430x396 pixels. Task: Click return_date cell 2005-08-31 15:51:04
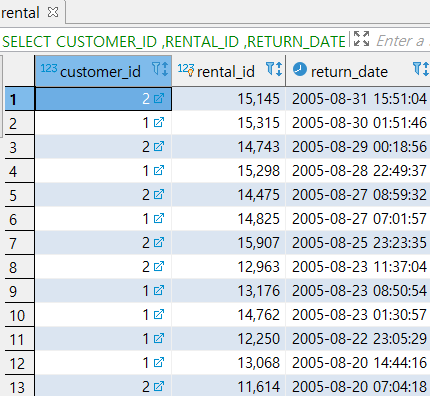pos(358,99)
